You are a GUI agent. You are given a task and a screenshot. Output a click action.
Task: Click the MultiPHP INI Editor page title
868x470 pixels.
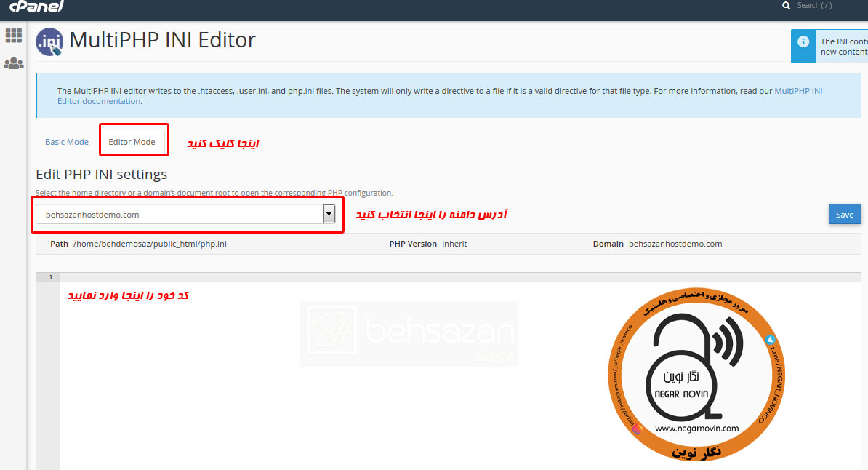(162, 41)
